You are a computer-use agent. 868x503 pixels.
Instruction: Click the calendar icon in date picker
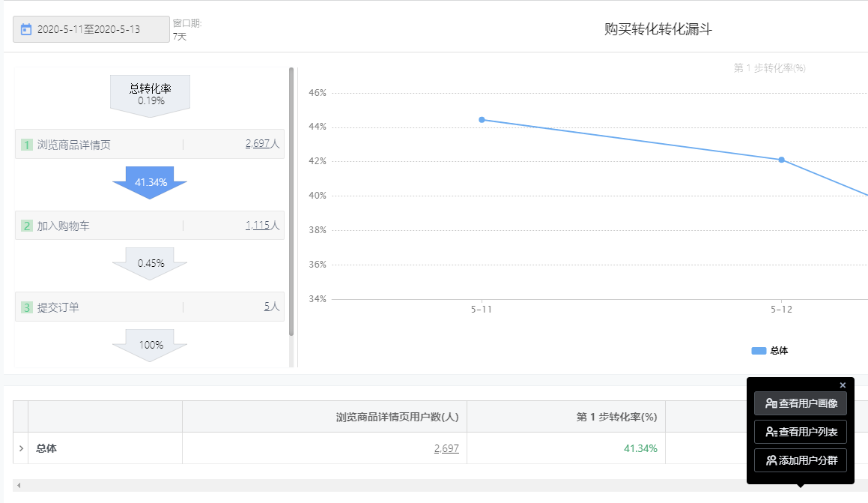coord(26,30)
